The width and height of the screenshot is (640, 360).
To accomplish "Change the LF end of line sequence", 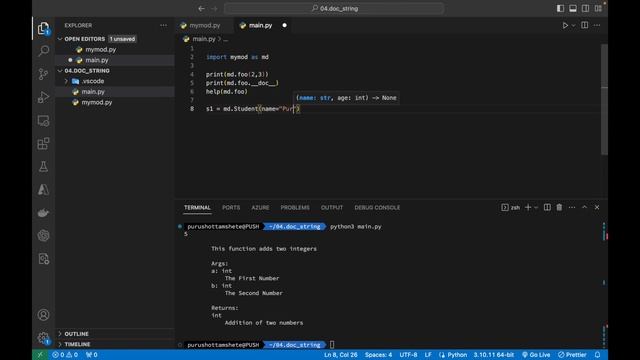I will point(428,355).
